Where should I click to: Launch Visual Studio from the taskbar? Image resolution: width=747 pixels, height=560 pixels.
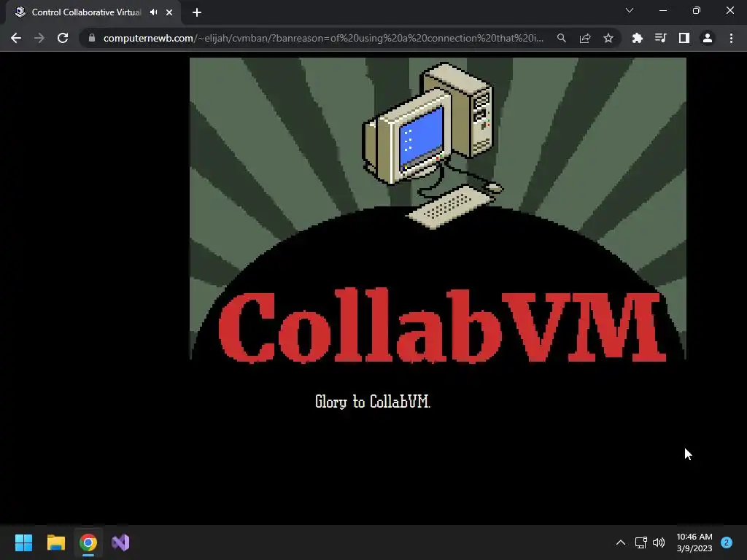coord(120,542)
